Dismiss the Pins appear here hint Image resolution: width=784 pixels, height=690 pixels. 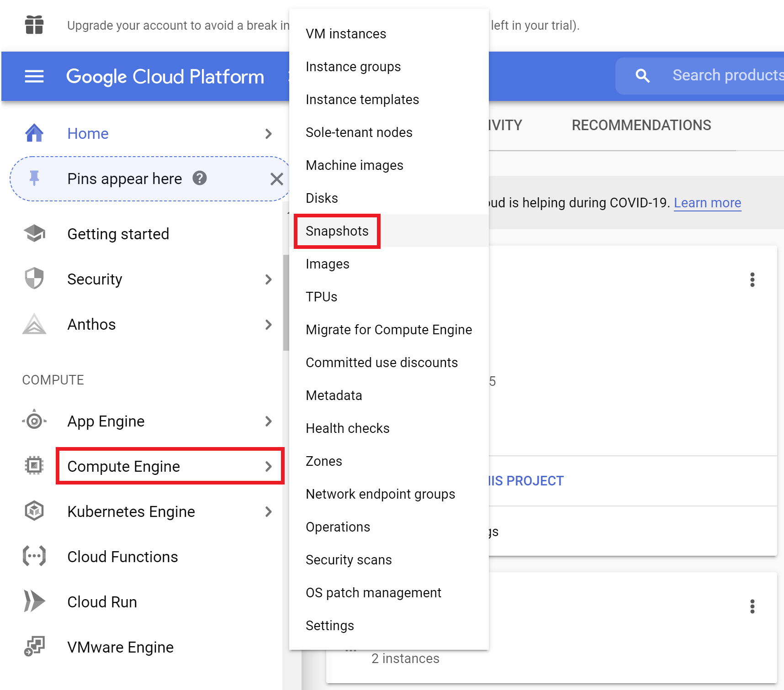[x=276, y=179]
